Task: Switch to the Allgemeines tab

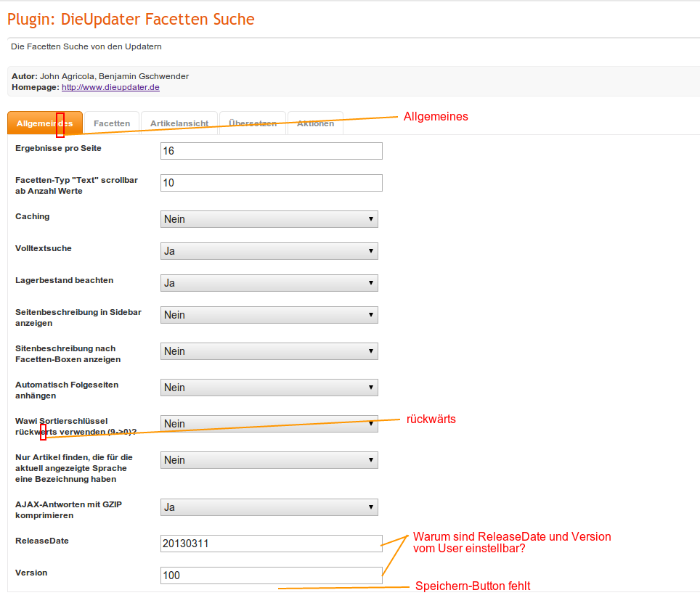Action: [44, 123]
